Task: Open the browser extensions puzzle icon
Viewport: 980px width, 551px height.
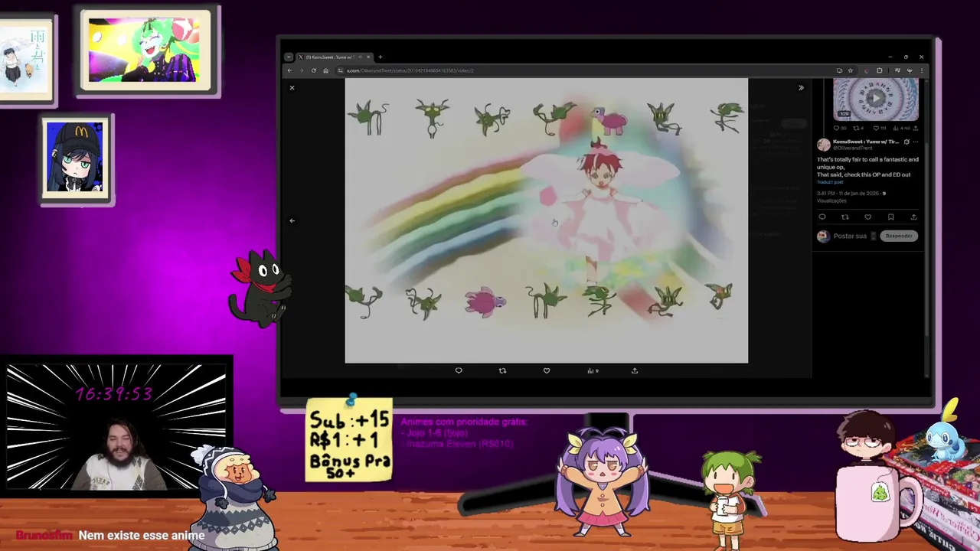Action: tap(880, 70)
